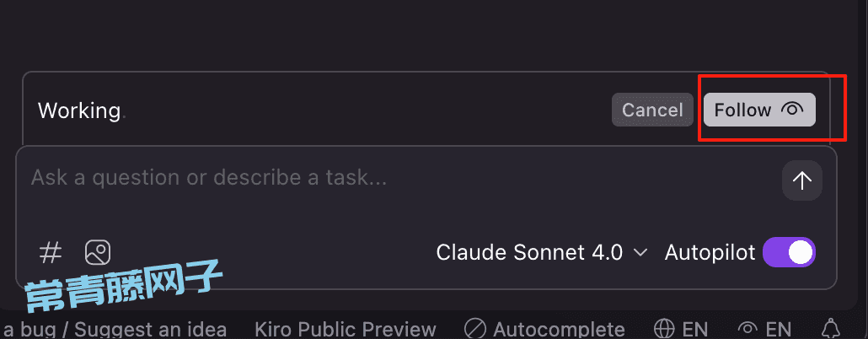Attach an image using the picture icon
The image size is (868, 339).
point(98,253)
